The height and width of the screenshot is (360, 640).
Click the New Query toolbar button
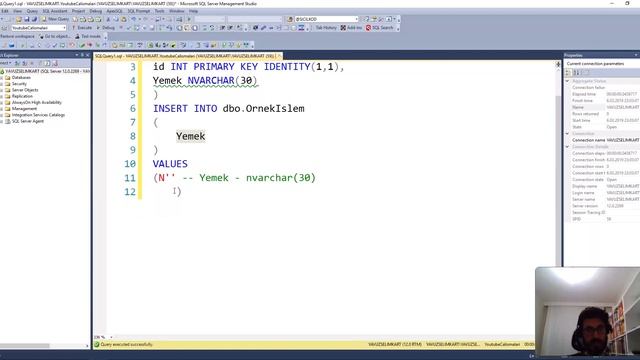[x=55, y=19]
